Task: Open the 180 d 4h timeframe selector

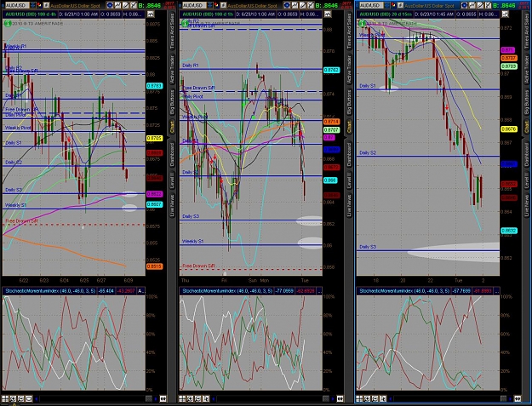Action: tap(31, 14)
